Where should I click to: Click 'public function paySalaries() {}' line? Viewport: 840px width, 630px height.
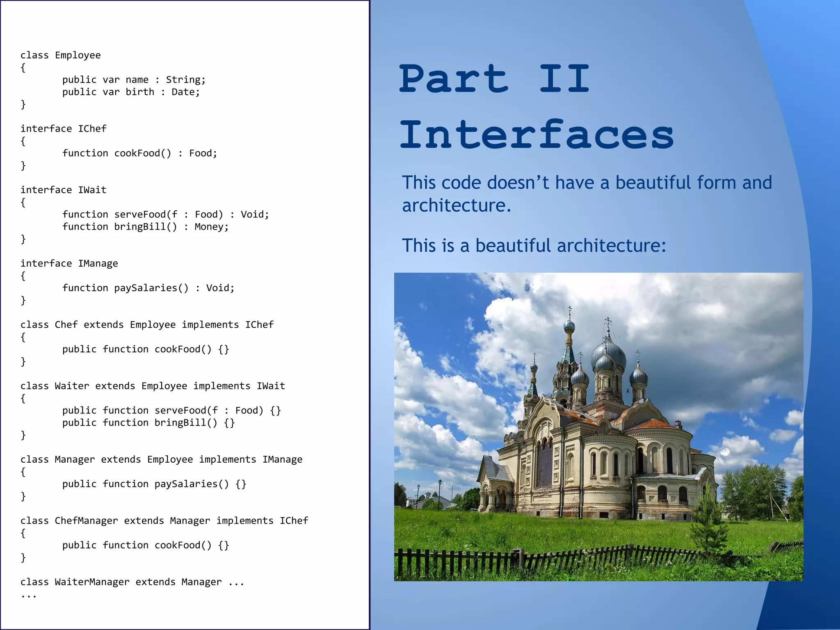154,484
